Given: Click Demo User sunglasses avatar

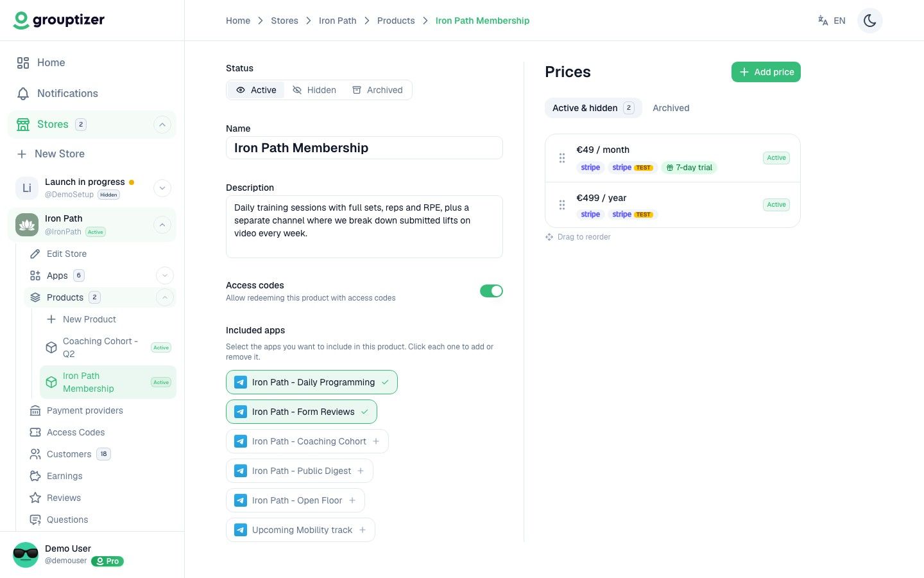Looking at the screenshot, I should pyautogui.click(x=26, y=554).
